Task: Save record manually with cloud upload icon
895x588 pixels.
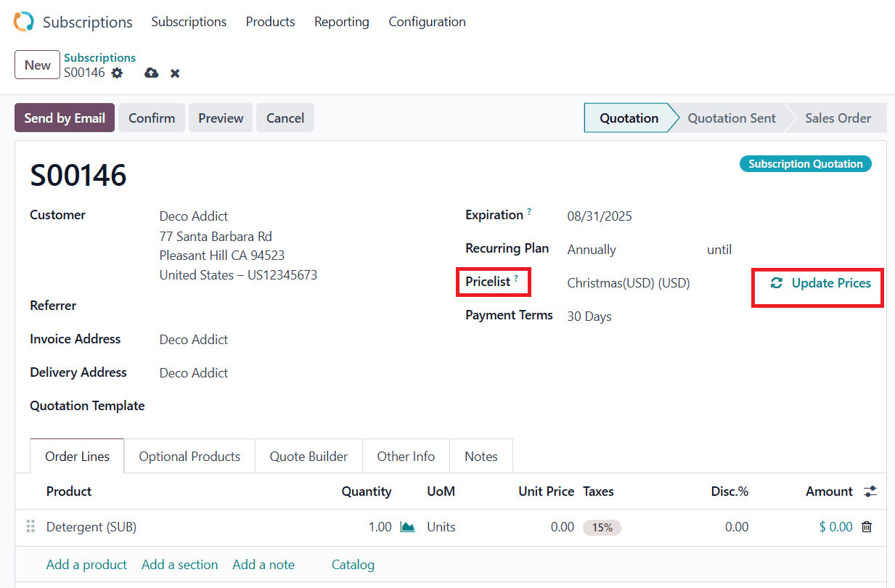Action: [x=151, y=73]
